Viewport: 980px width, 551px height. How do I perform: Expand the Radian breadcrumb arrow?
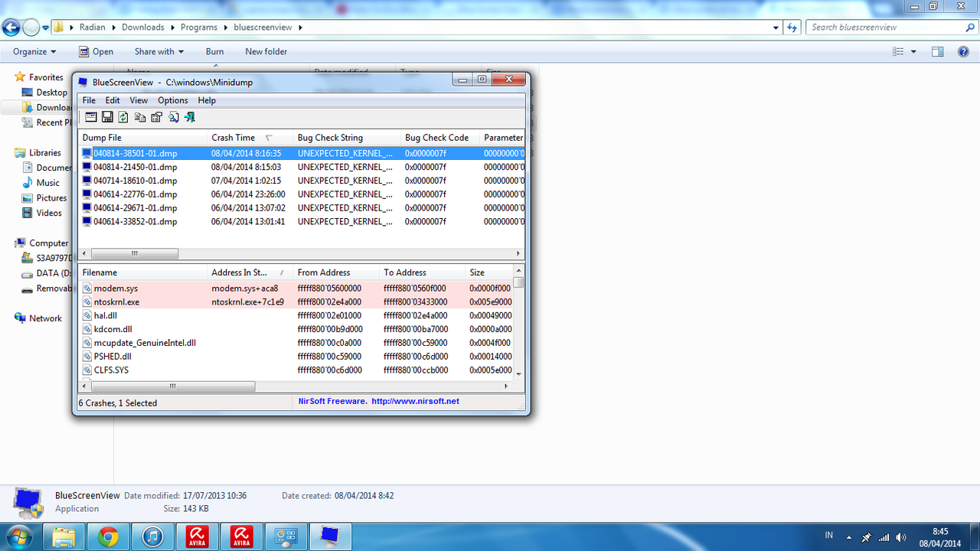[x=113, y=28]
